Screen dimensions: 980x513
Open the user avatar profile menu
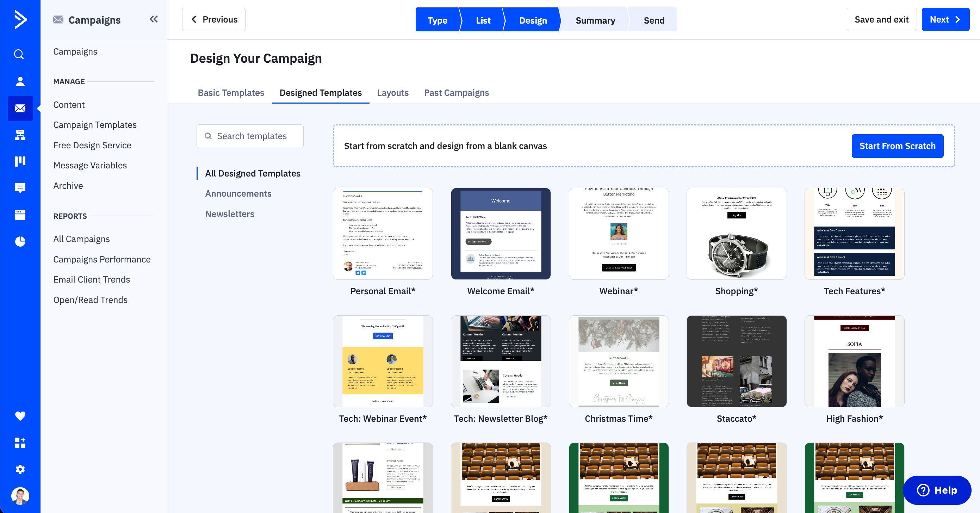20,495
